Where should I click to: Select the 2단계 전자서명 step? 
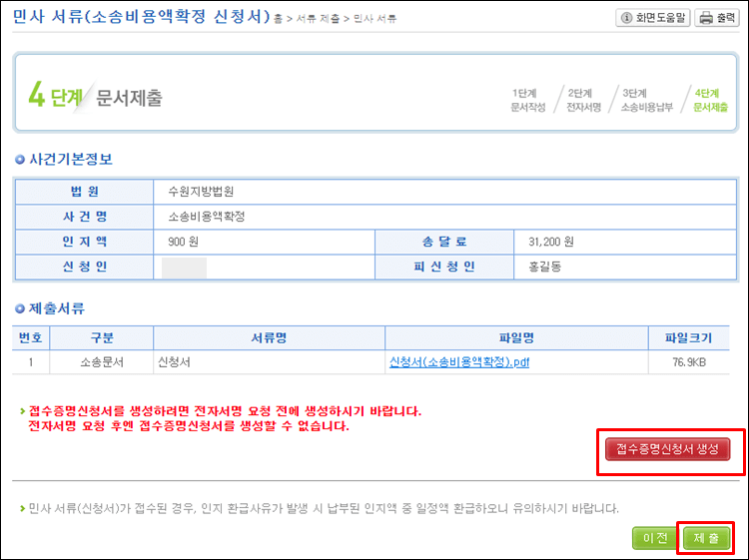583,100
